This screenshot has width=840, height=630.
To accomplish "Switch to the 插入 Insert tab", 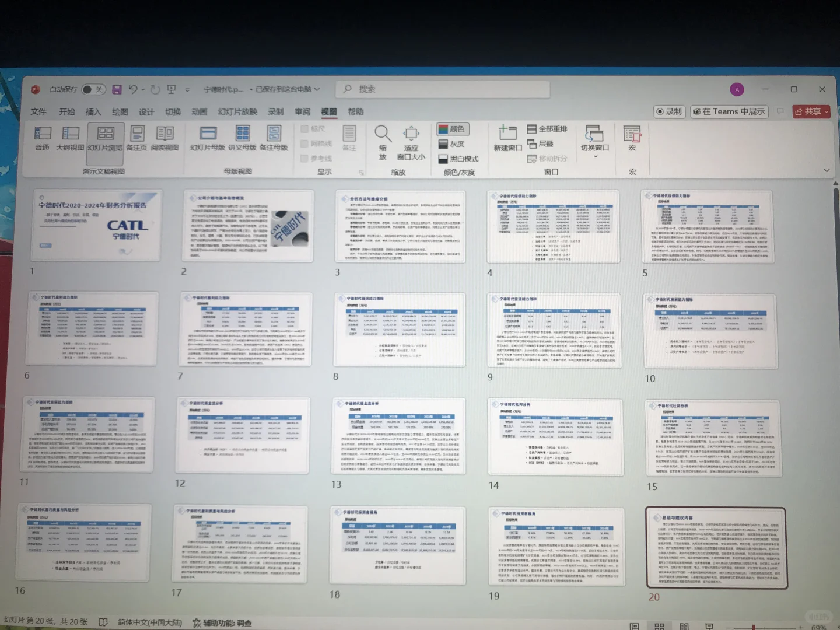I will coord(93,112).
